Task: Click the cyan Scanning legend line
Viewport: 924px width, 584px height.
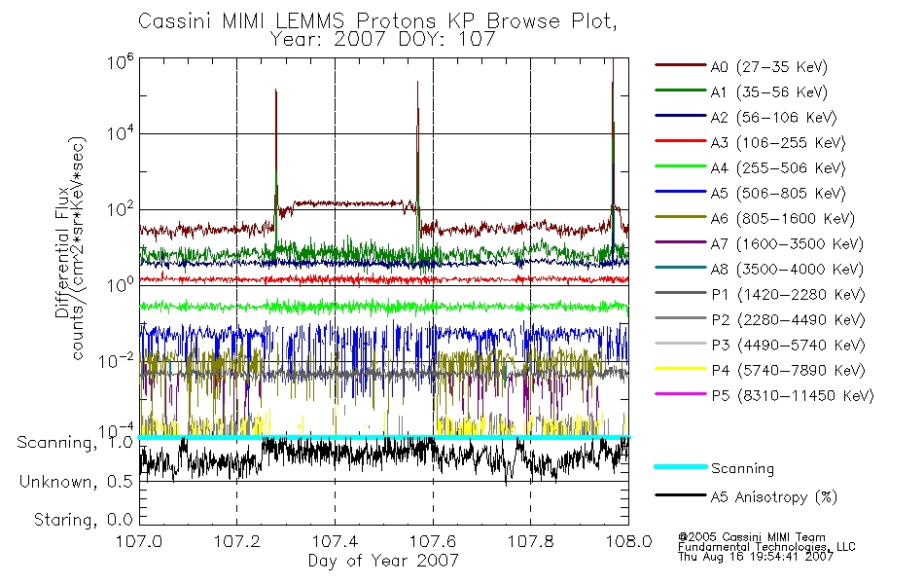Action: point(680,466)
